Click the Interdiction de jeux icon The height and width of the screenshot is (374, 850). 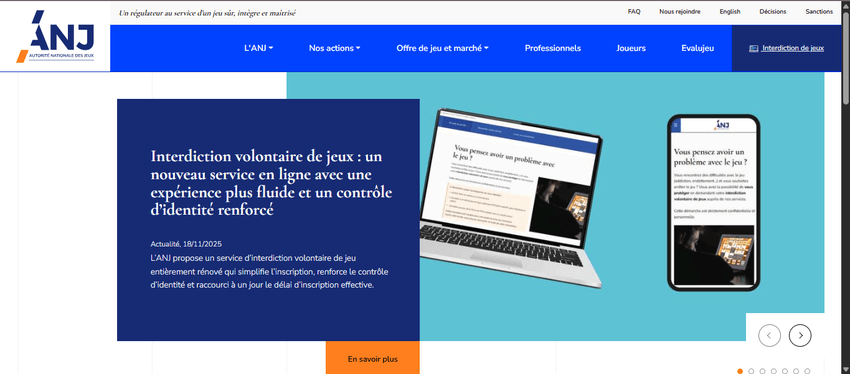click(754, 48)
